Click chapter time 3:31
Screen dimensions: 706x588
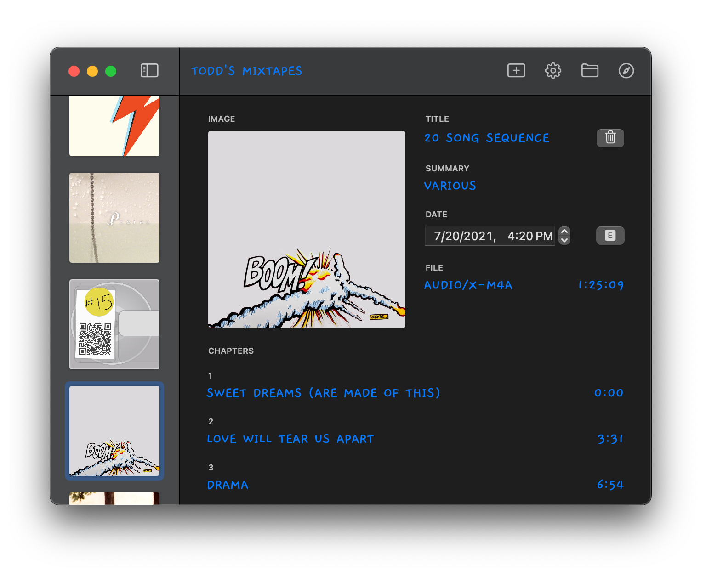pos(610,439)
